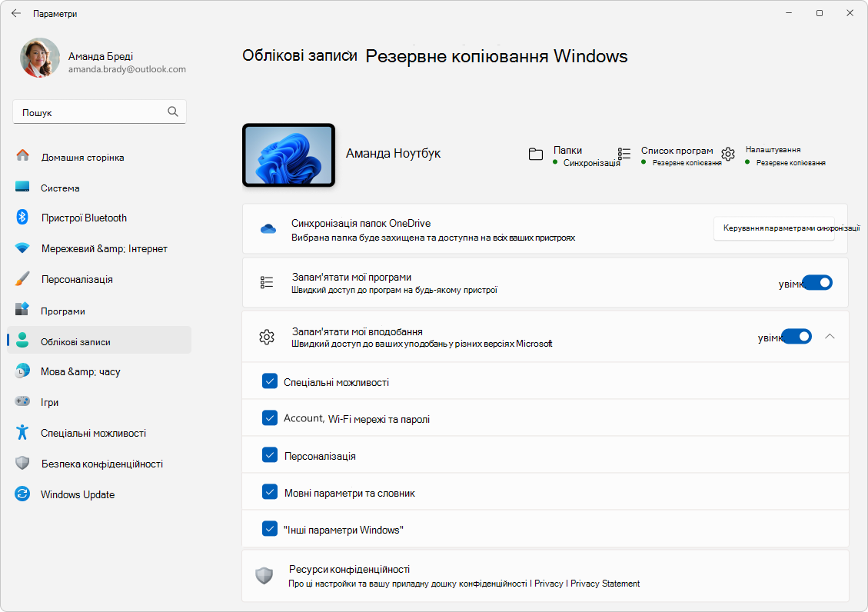Click the Список програм list icon

[x=624, y=153]
